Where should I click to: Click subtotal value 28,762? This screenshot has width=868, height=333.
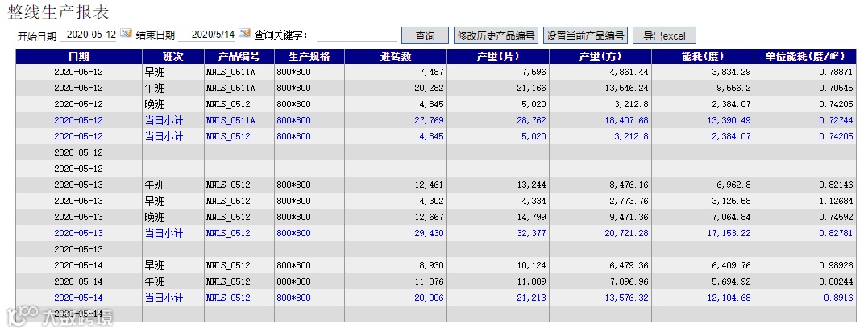coord(532,120)
